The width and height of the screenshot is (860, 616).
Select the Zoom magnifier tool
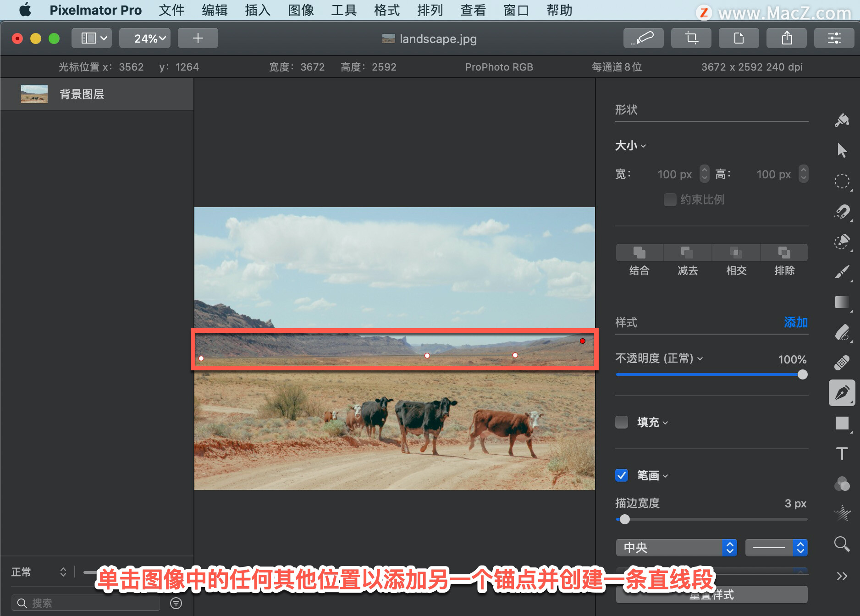[842, 544]
